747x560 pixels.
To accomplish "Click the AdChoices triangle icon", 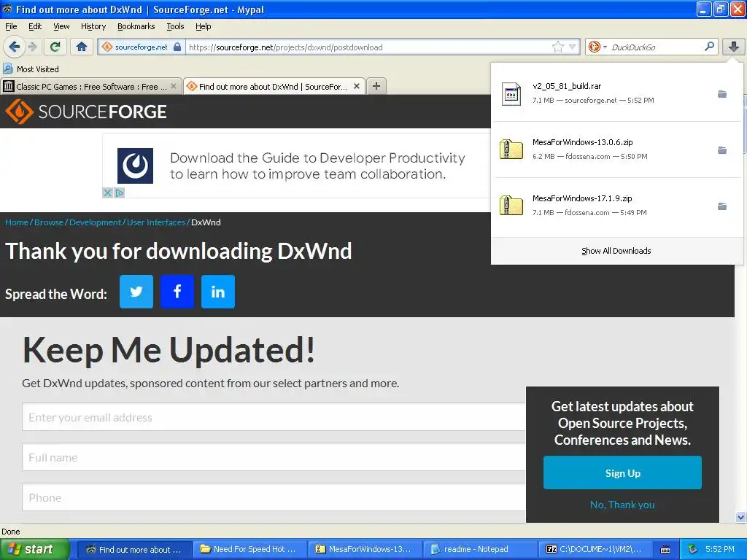I will (120, 192).
